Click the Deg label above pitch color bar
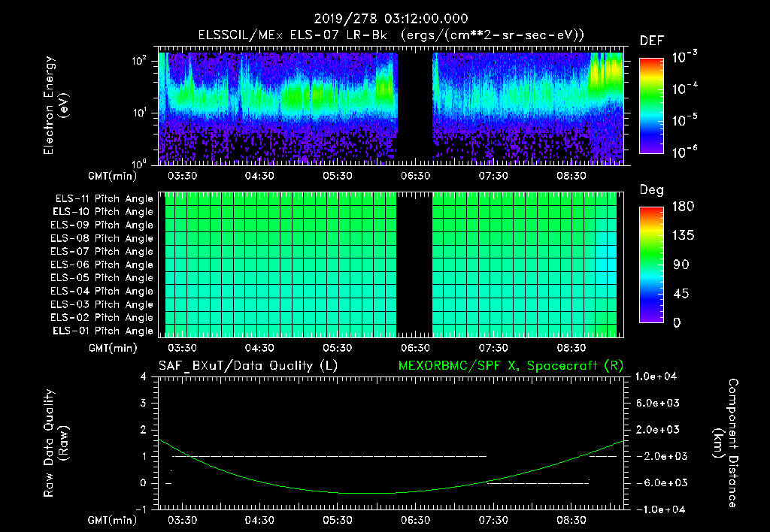The image size is (770, 532). [651, 190]
